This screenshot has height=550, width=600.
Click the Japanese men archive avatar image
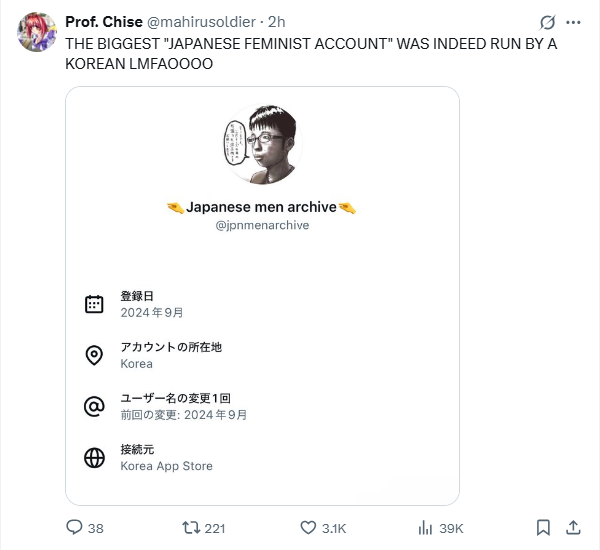pos(262,144)
